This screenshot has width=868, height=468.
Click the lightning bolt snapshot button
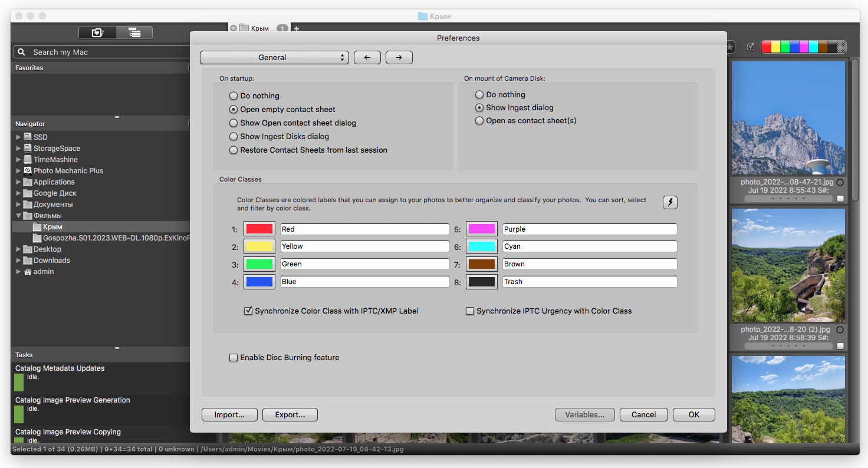pos(670,203)
